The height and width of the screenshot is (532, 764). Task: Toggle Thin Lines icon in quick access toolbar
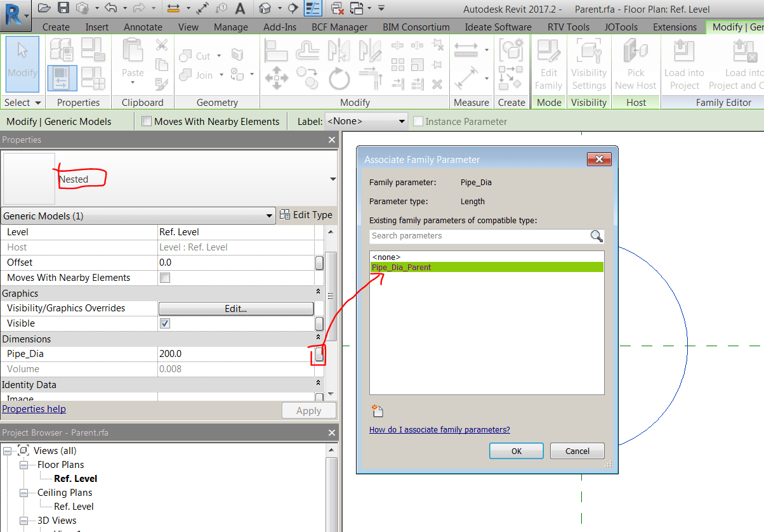point(312,8)
